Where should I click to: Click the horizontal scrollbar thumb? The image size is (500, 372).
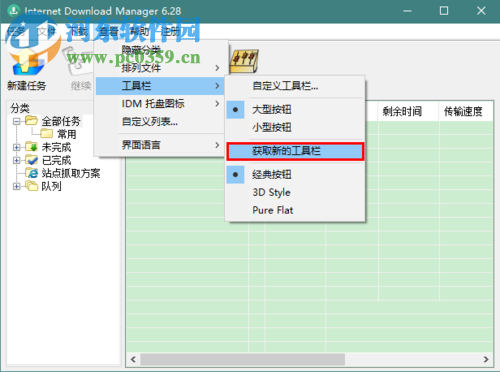pyautogui.click(x=243, y=359)
